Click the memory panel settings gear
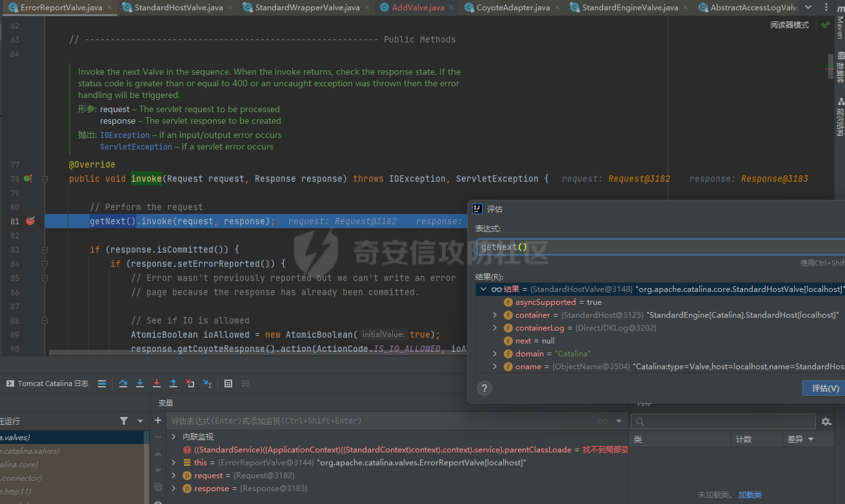This screenshot has width=845, height=504. [826, 422]
